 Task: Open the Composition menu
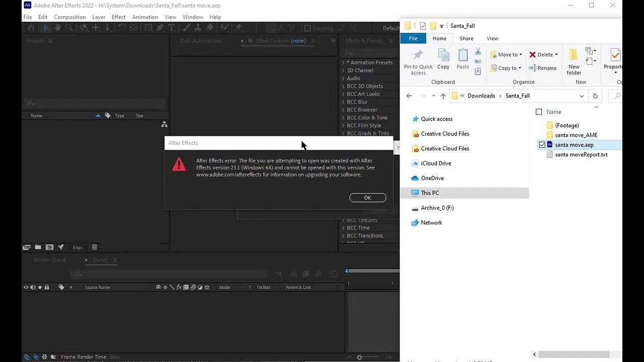[70, 17]
